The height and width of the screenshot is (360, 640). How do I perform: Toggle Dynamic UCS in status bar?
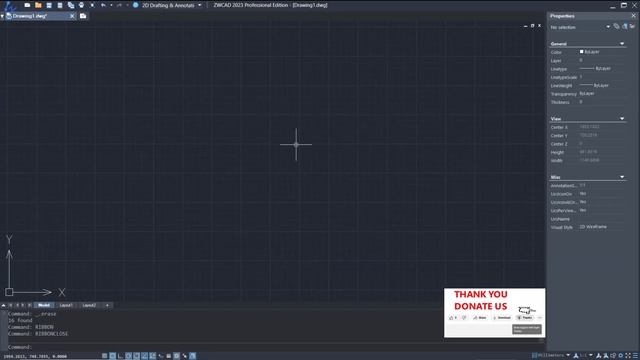click(x=152, y=356)
